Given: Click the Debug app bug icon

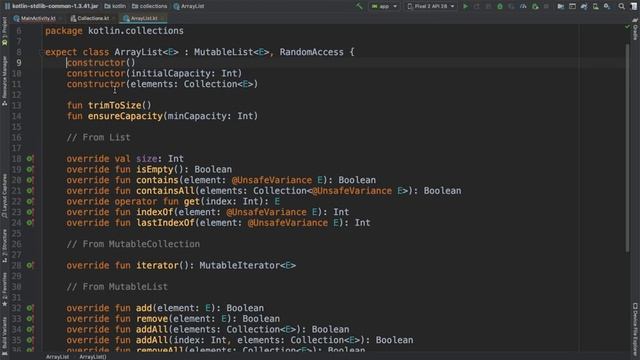Looking at the screenshot, I should click(500, 6).
